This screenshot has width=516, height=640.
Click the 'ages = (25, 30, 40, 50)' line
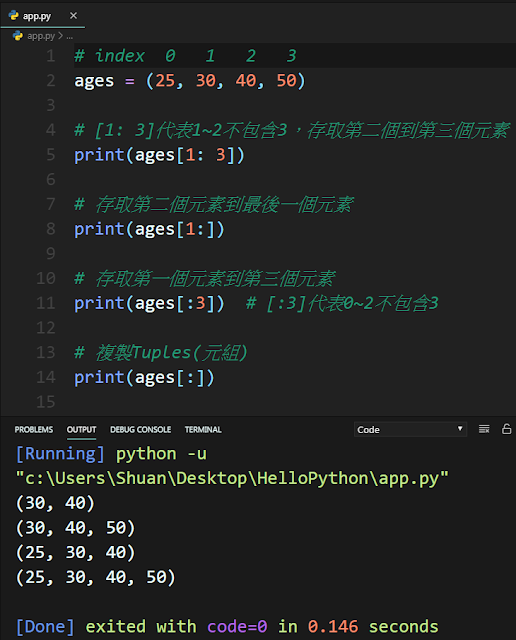pos(189,81)
